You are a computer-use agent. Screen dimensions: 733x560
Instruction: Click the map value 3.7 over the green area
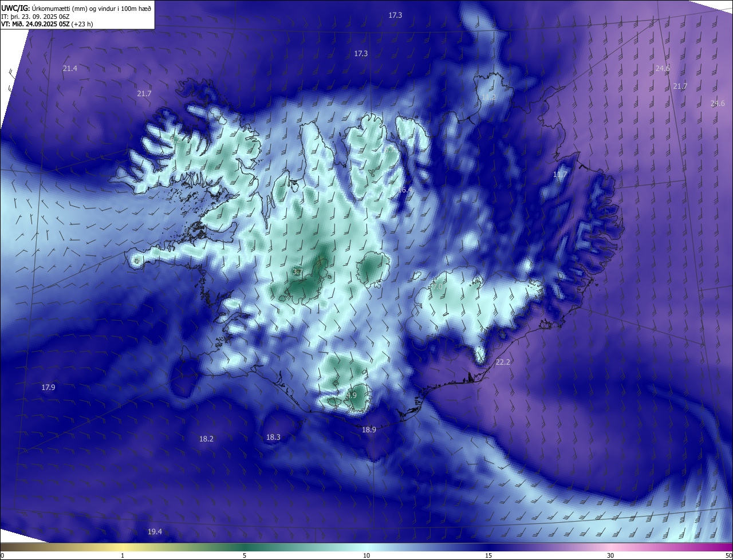click(297, 272)
